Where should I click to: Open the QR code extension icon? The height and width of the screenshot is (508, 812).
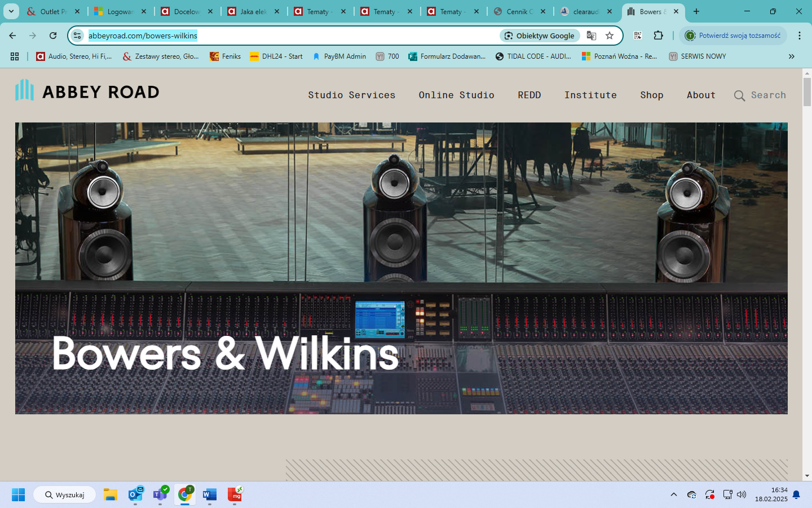click(x=638, y=36)
